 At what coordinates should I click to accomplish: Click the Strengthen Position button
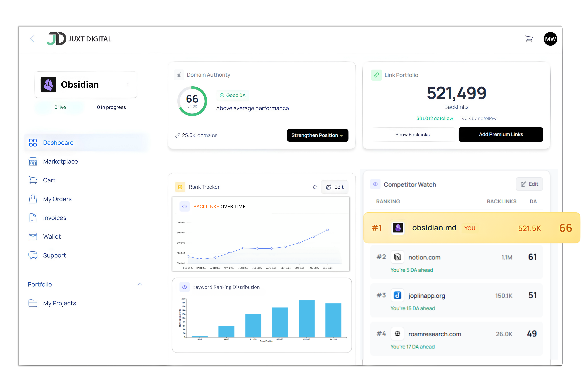click(317, 135)
